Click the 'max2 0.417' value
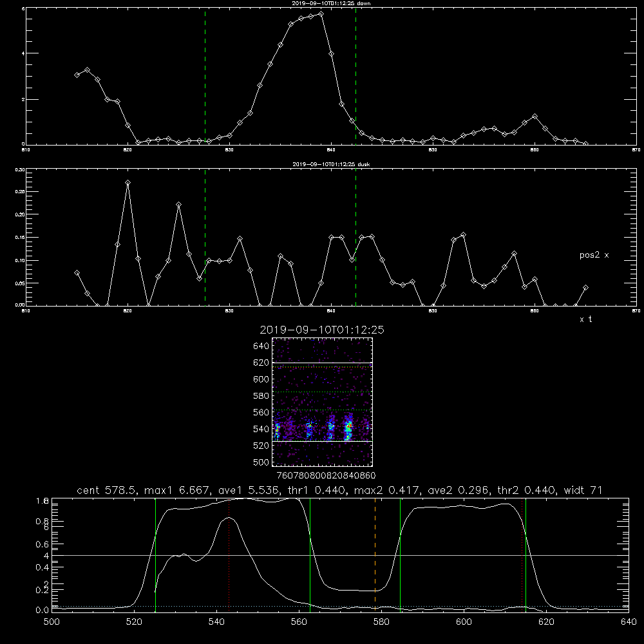 pyautogui.click(x=387, y=490)
